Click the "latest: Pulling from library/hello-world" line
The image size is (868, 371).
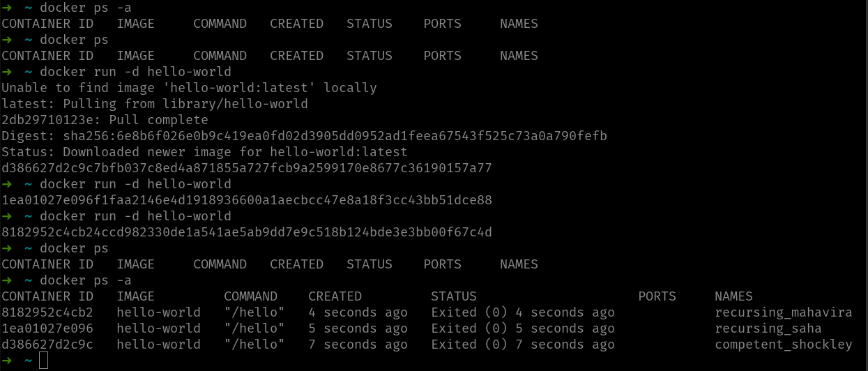click(x=154, y=104)
